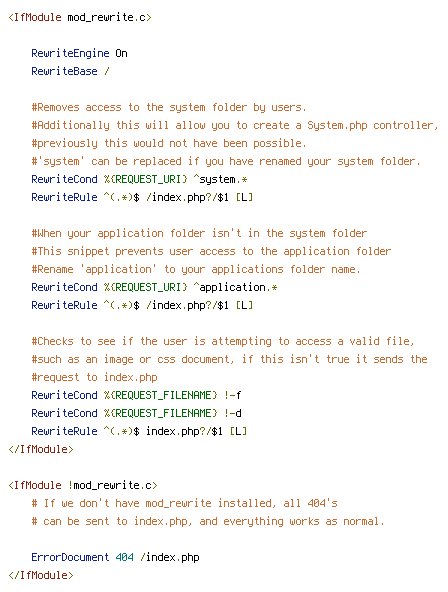Click the 'Checks to see if the user' comment
Image resolution: width=448 pixels, height=592 pixels.
click(223, 341)
